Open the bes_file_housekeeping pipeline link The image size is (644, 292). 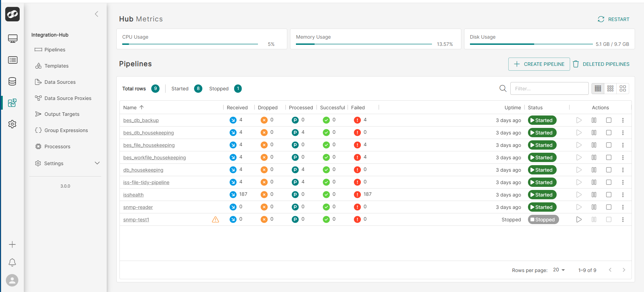click(149, 145)
